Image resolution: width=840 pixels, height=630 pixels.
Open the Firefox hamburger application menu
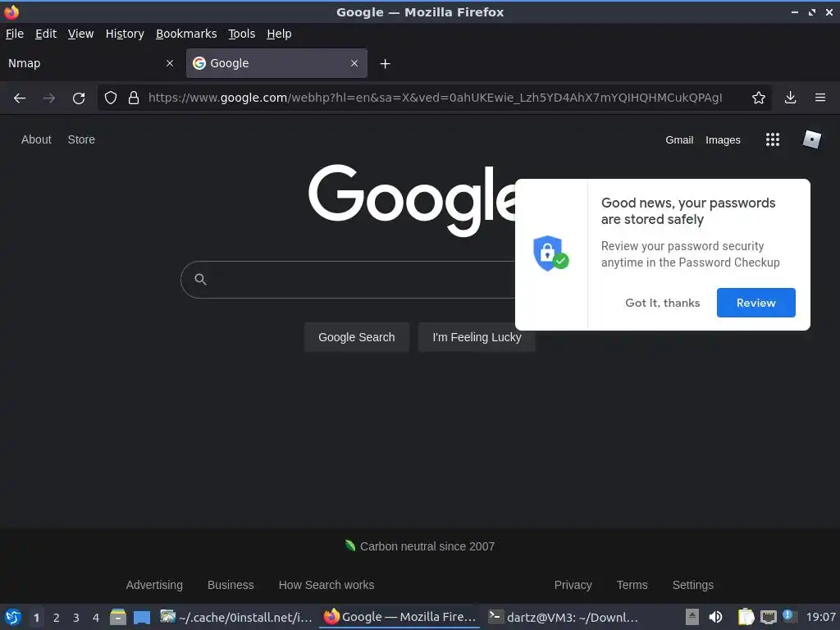pyautogui.click(x=819, y=98)
